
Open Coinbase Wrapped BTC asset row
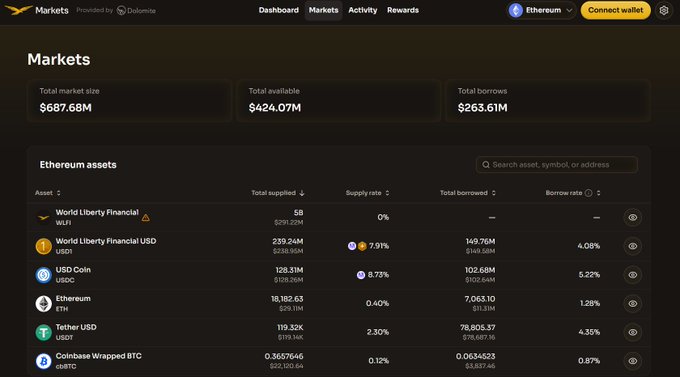[x=338, y=361]
